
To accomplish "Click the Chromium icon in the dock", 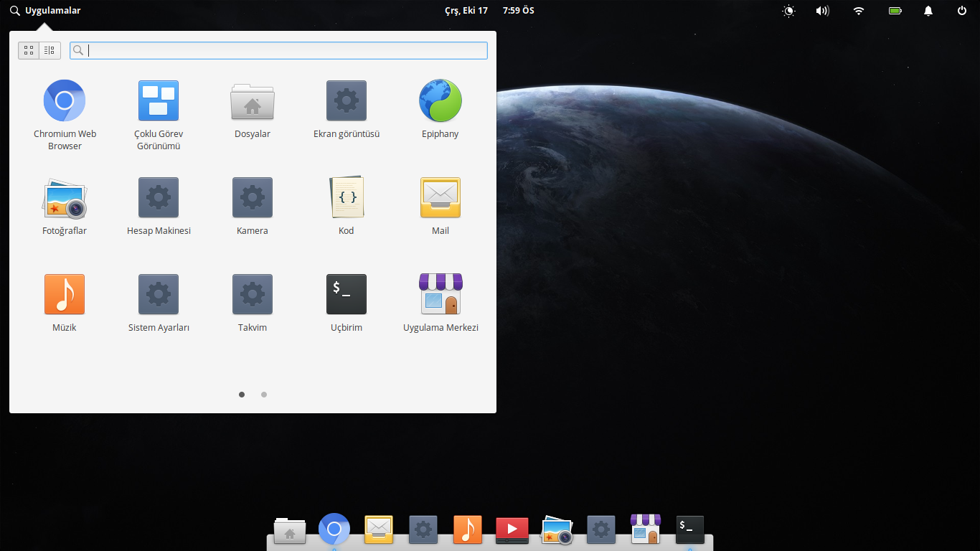I will (x=334, y=529).
